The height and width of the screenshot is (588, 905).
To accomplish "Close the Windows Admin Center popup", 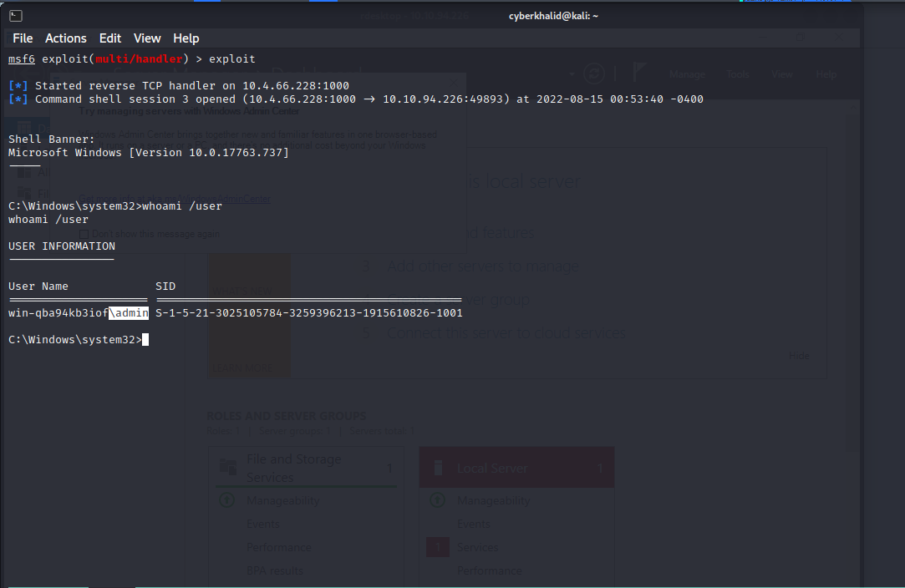I will click(x=454, y=83).
